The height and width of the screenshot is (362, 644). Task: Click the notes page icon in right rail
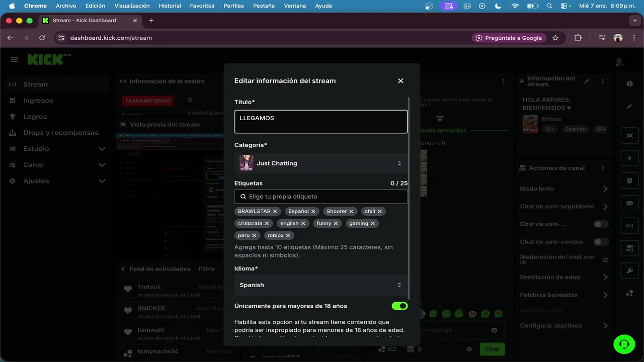coord(629,181)
